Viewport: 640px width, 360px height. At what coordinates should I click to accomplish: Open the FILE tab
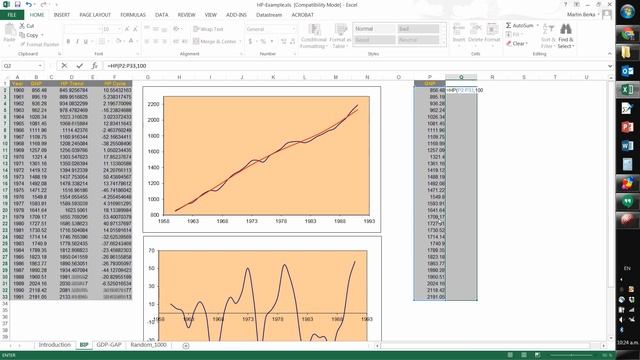[x=12, y=15]
